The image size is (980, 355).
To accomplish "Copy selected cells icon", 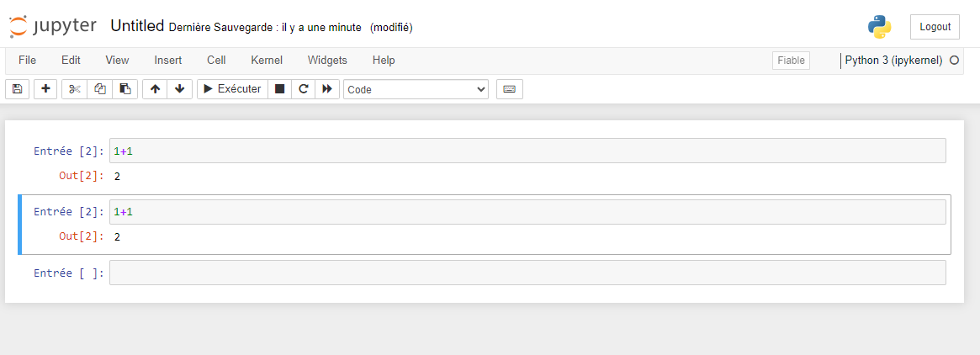I will (x=100, y=89).
